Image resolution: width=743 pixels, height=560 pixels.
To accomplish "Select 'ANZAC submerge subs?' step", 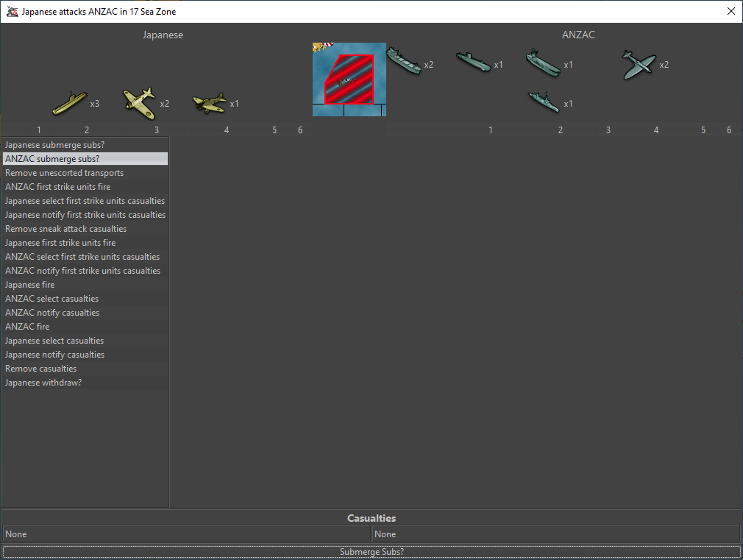I will tap(85, 159).
